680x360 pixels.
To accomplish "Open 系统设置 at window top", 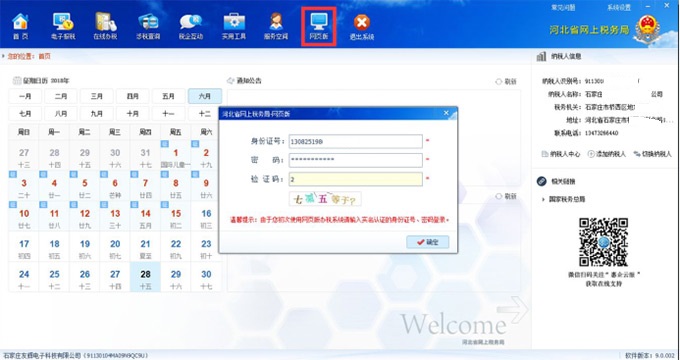I will (619, 7).
